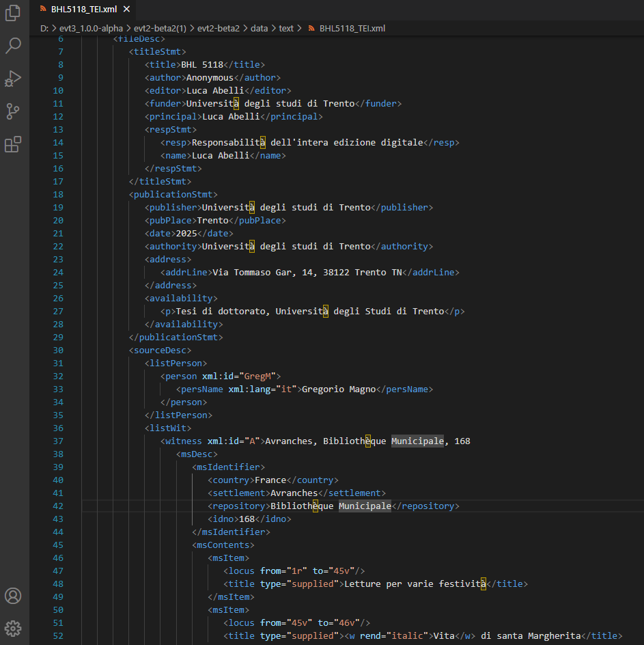The width and height of the screenshot is (644, 645).
Task: Click the XML file icon in the breadcrumb
Action: pos(312,28)
